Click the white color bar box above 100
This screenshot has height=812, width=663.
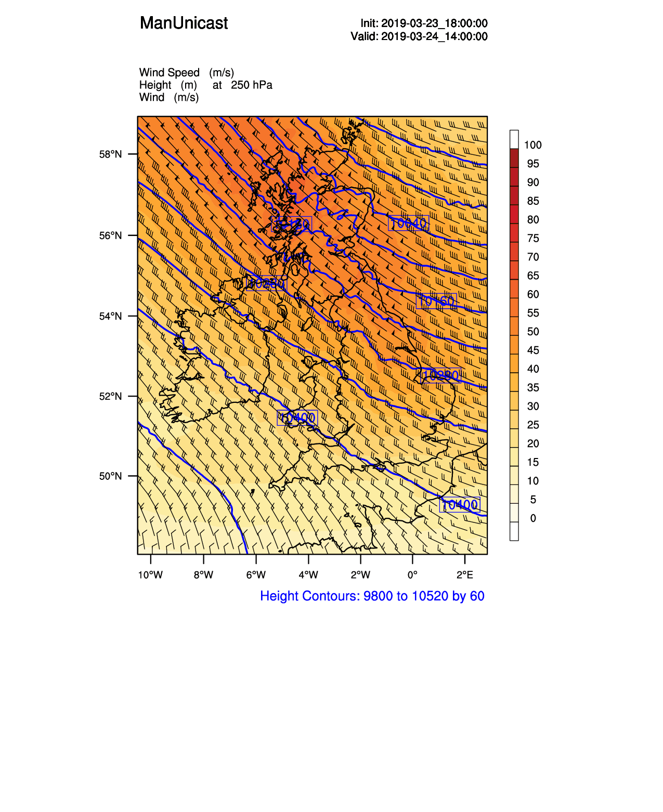pos(514,139)
